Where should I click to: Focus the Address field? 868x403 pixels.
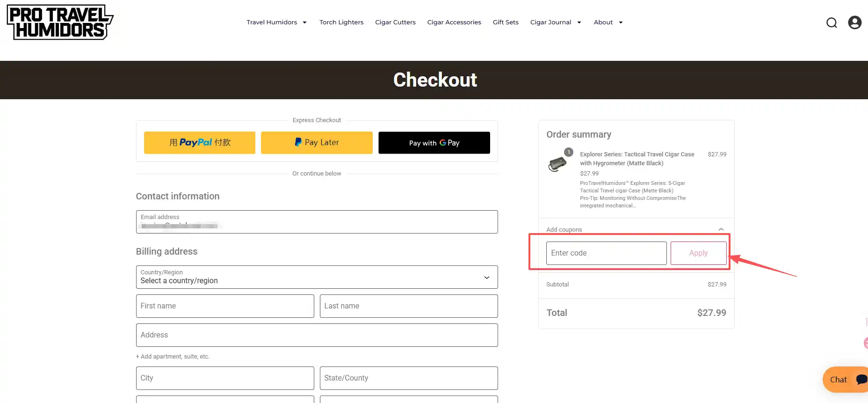tap(317, 335)
